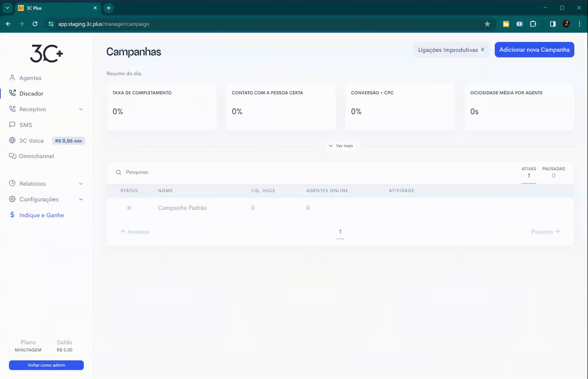The width and height of the screenshot is (588, 379).
Task: Click the AGENTES ONLINE column header
Action: point(327,190)
